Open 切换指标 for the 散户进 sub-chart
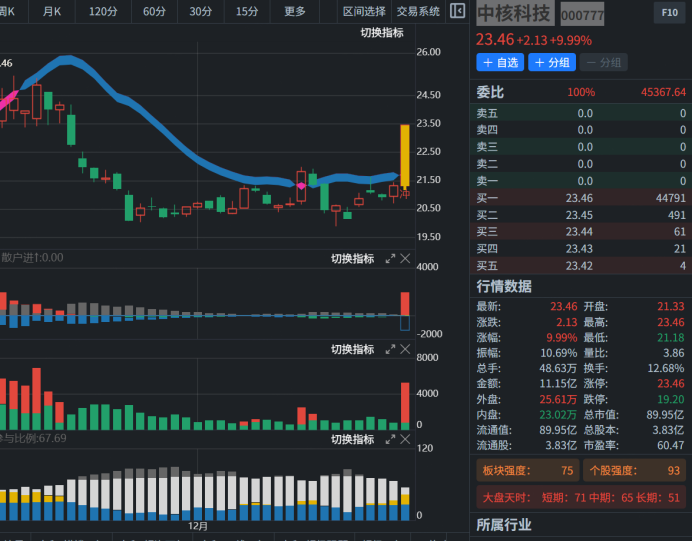Screen dimensions: 692x542 click(x=352, y=259)
